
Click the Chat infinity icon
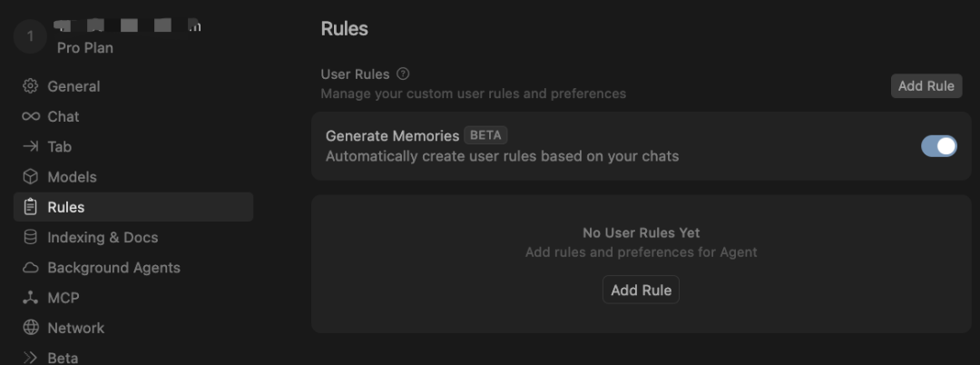(x=31, y=116)
